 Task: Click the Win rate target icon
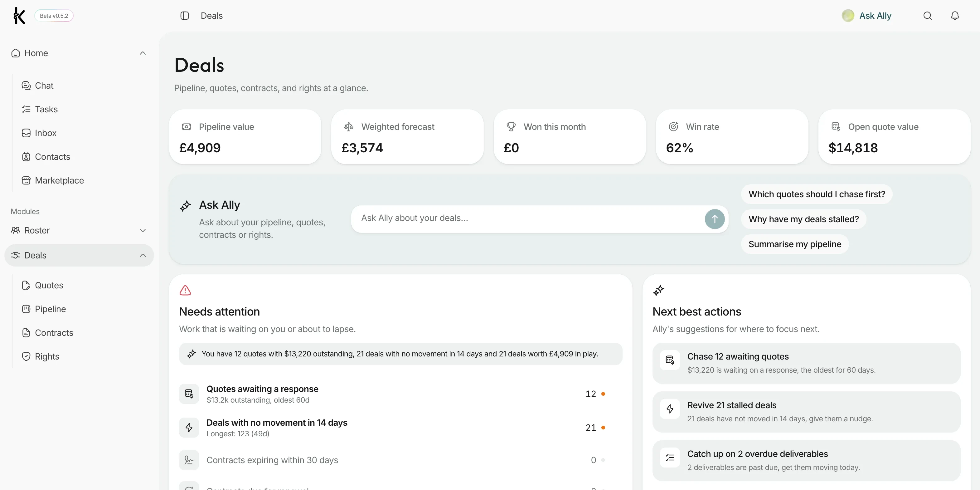(673, 127)
